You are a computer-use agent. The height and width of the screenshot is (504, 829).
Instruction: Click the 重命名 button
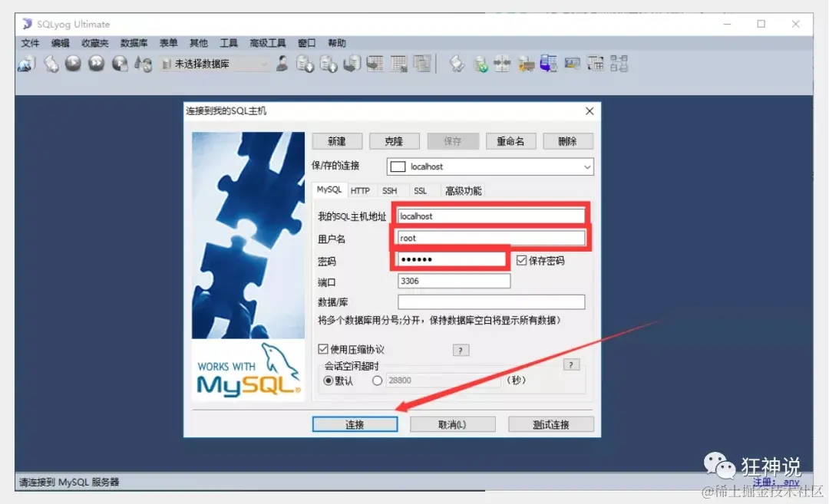510,141
